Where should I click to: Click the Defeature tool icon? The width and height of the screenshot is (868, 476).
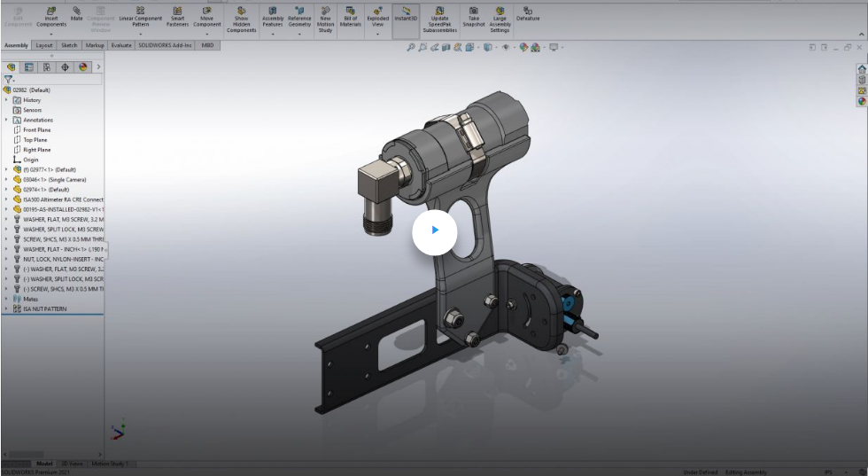[x=528, y=11]
